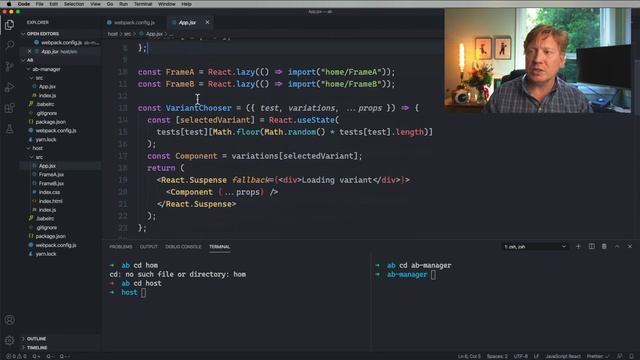Image resolution: width=640 pixels, height=360 pixels.
Task: Split the terminal pane
Action: coord(591,247)
